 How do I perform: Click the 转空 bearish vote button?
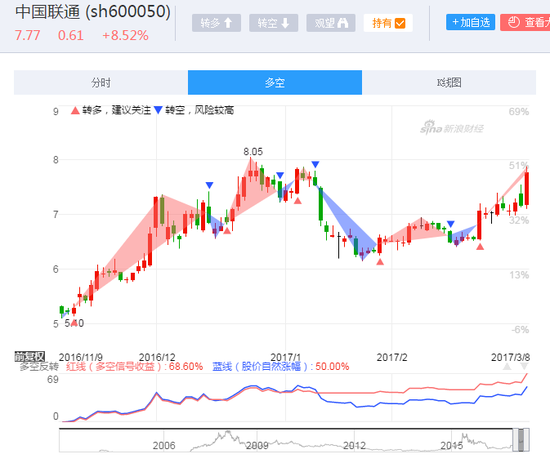(x=274, y=23)
